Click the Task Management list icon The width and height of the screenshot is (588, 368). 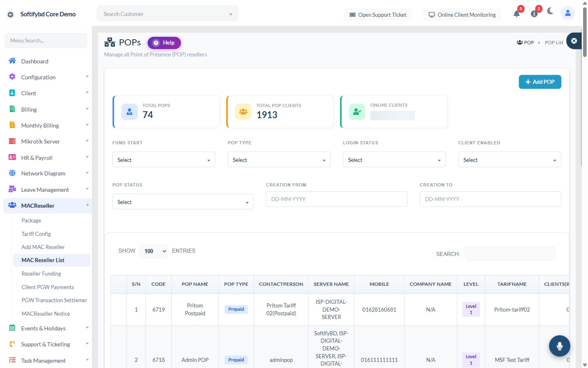12,360
